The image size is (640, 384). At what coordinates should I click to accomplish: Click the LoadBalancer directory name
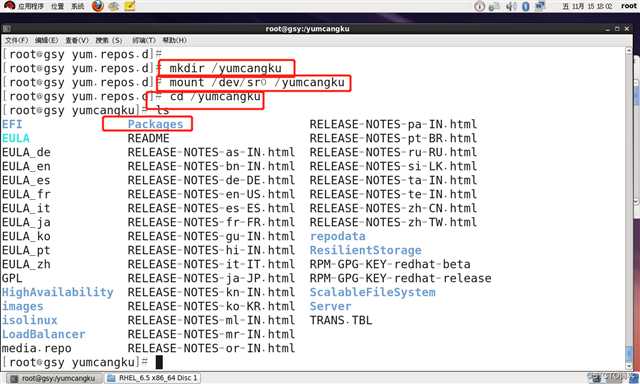(x=44, y=334)
